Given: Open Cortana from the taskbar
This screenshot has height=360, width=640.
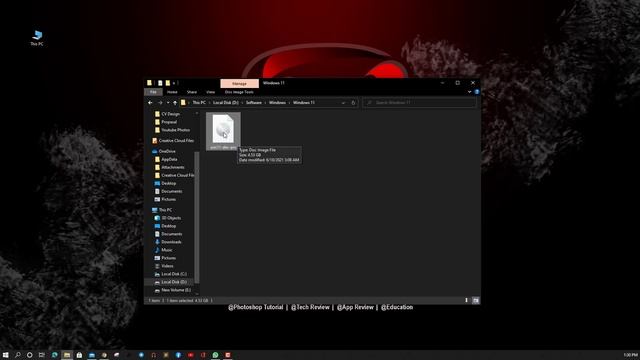Looking at the screenshot, I should pyautogui.click(x=29, y=355).
